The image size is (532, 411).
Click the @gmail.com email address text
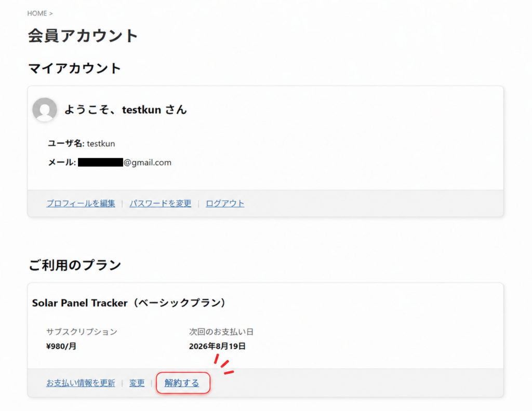pos(148,162)
